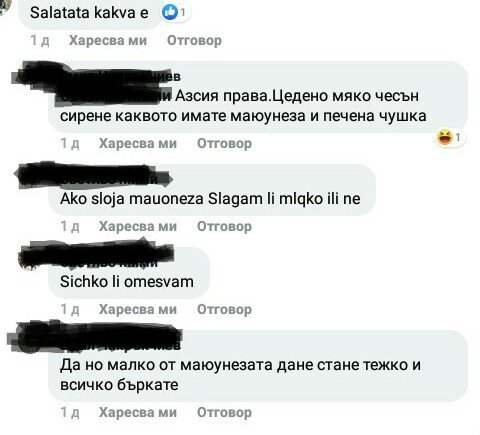The width and height of the screenshot is (480, 435).
Task: Select the 'Sichko li omesvam' comment bubble
Action: click(129, 273)
